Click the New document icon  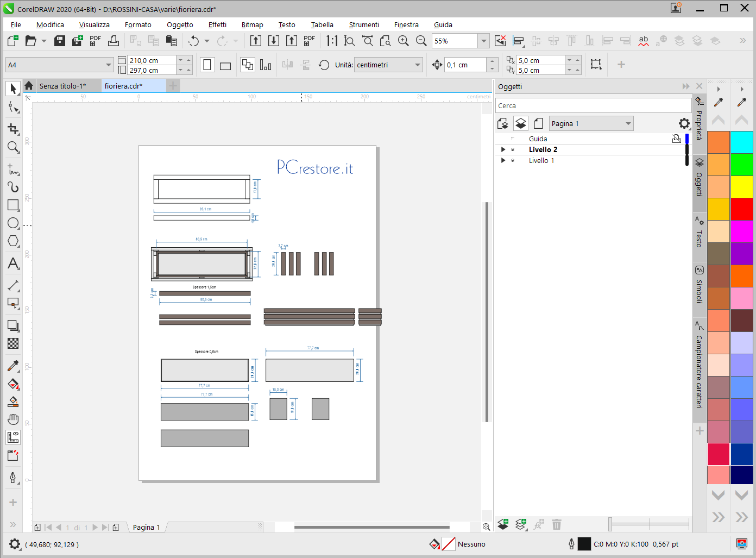(12, 41)
